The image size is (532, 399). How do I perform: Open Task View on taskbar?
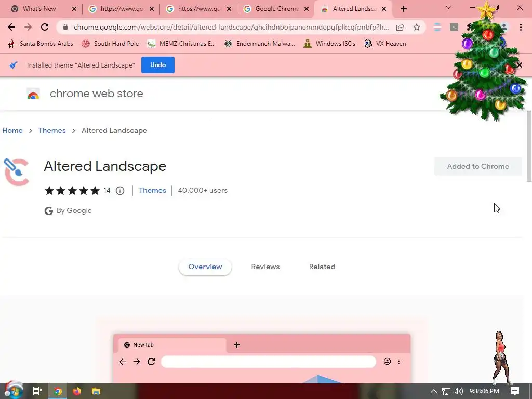click(x=37, y=391)
